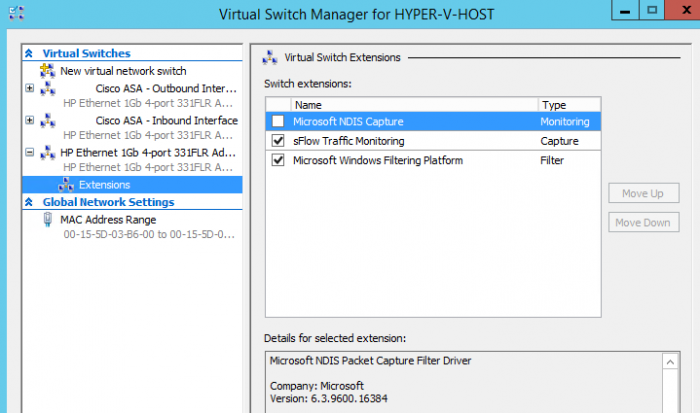
Task: Select Cisco ASA - Outbound Interface switch
Action: coord(166,88)
